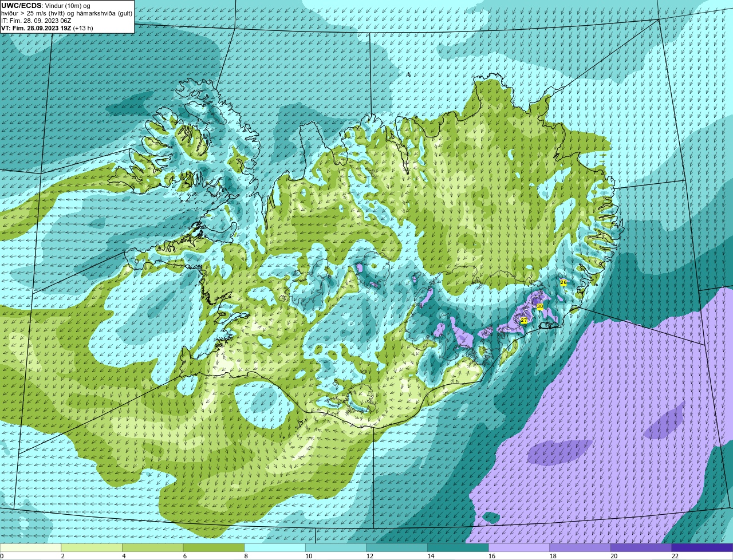Viewport: 733px width, 560px height.
Task: Select the legend swatch between 6 and 8
Action: 214,547
